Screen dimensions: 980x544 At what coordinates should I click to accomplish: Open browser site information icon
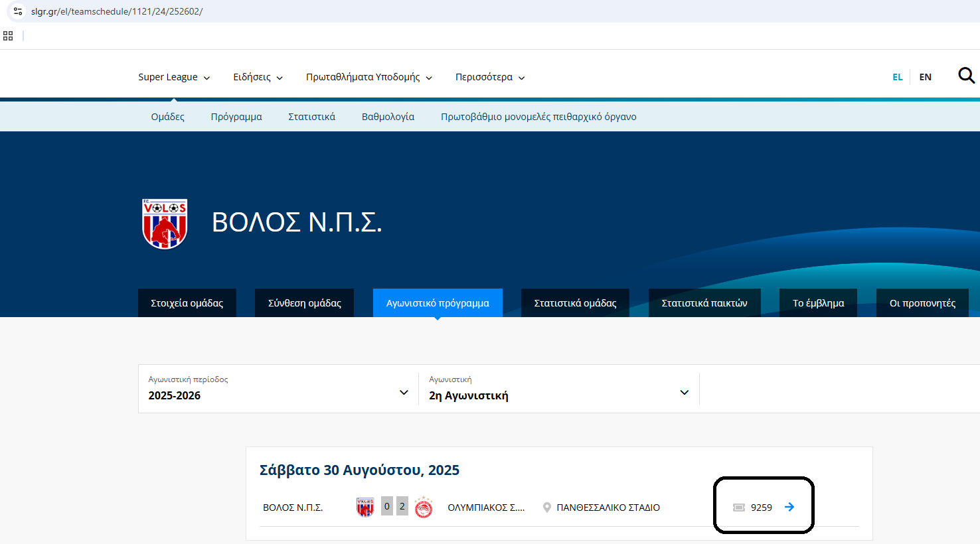pyautogui.click(x=18, y=11)
